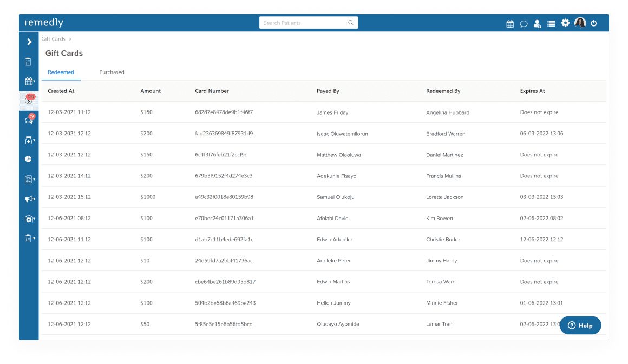Click payer Matthew Olaoluwa
The width and height of the screenshot is (628, 364).
point(339,155)
